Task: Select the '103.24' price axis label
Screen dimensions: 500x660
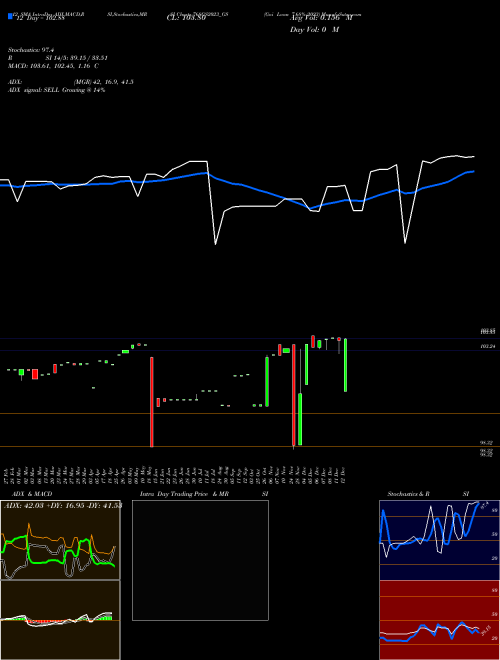Action: coord(487,346)
